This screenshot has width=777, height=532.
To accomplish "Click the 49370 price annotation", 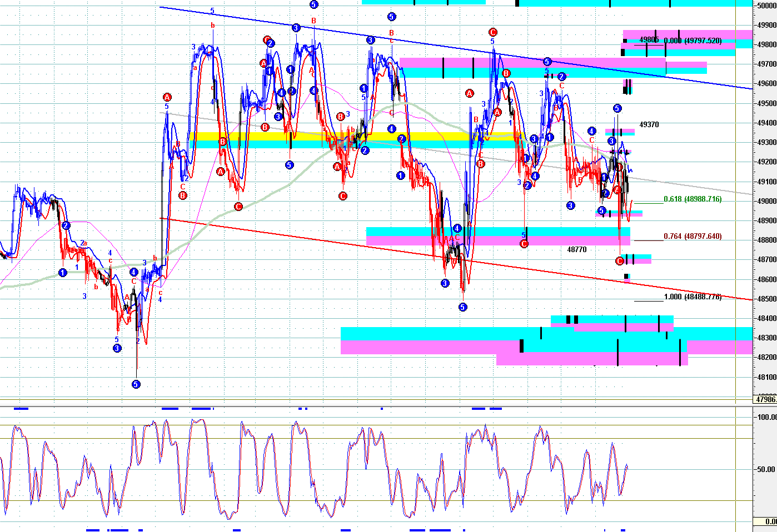I will click(649, 124).
